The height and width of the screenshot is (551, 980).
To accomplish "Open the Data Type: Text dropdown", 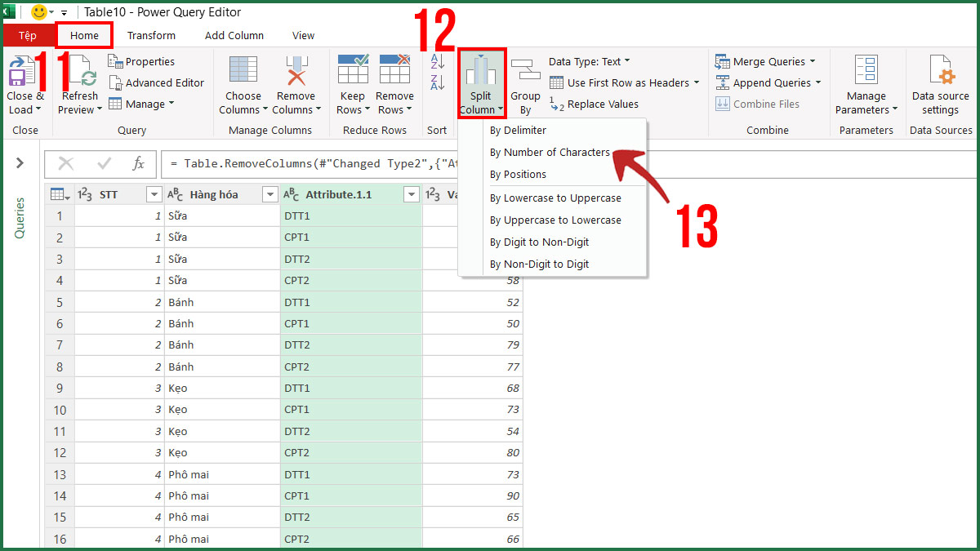I will 588,61.
